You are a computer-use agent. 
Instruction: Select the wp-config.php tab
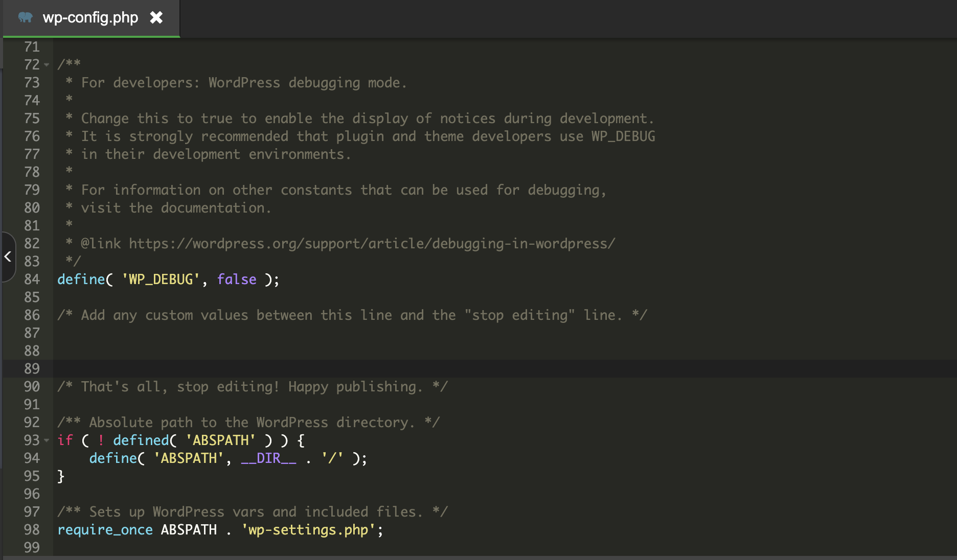coord(90,18)
